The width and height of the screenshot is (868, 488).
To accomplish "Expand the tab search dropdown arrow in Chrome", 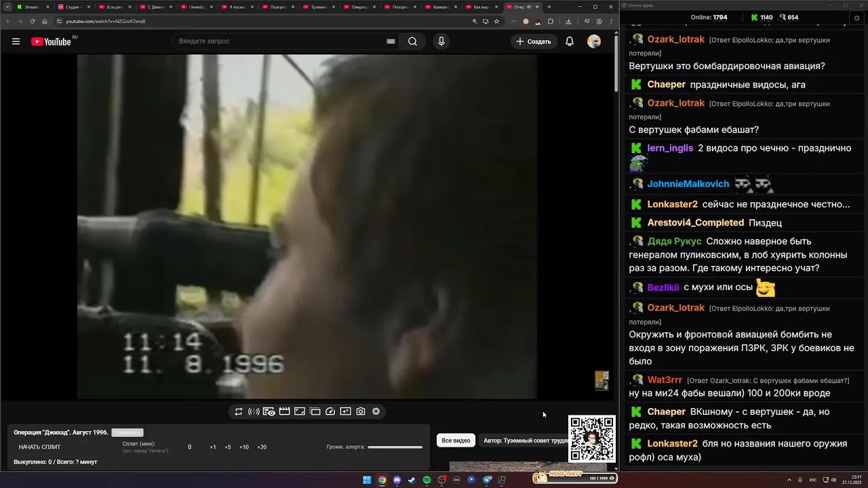I will click(x=6, y=7).
